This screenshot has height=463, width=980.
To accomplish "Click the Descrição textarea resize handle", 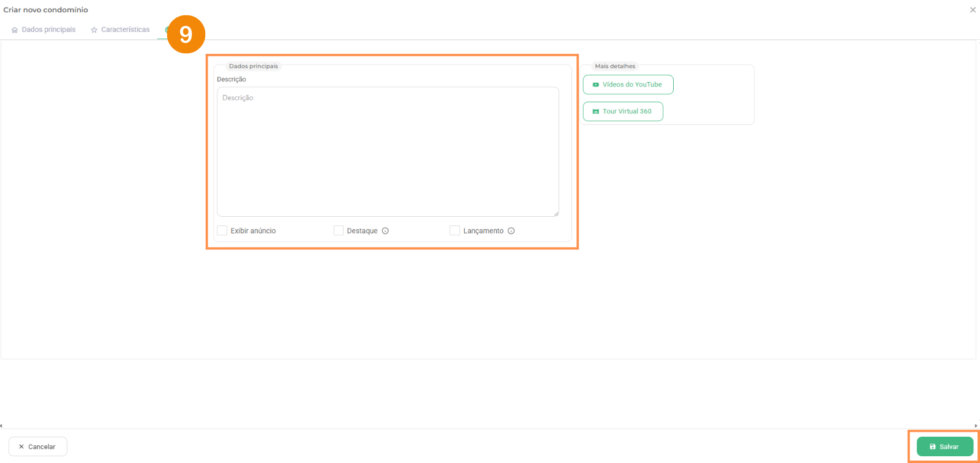I will [556, 214].
